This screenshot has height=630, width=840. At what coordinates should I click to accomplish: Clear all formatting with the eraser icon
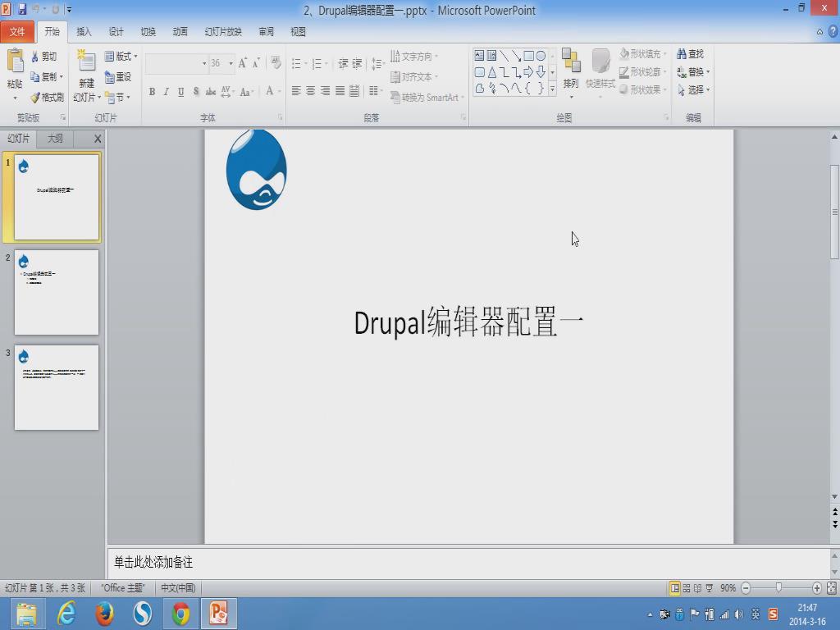276,63
